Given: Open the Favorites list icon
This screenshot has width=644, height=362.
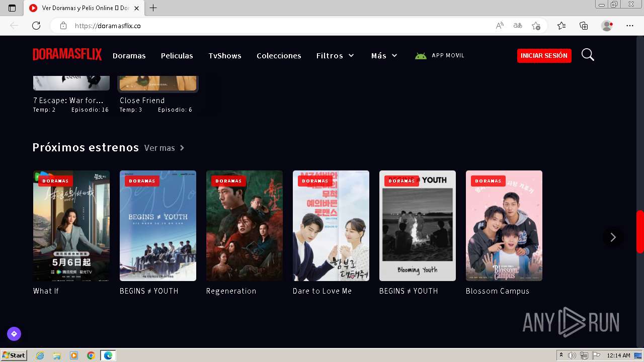Looking at the screenshot, I should [561, 26].
